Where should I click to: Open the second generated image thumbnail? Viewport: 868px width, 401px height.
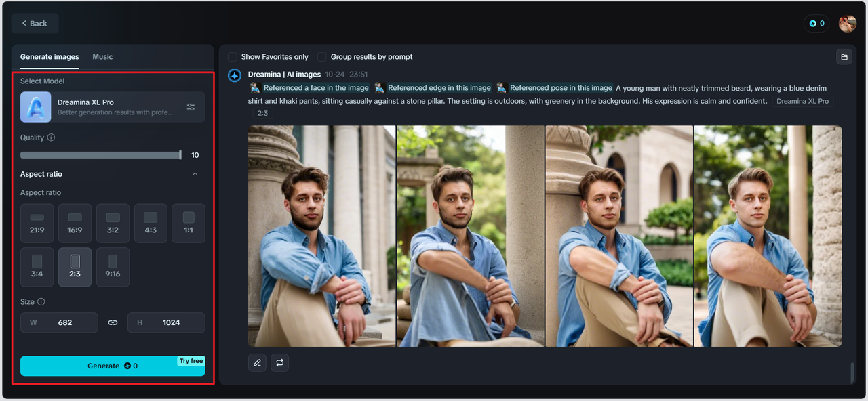point(471,236)
